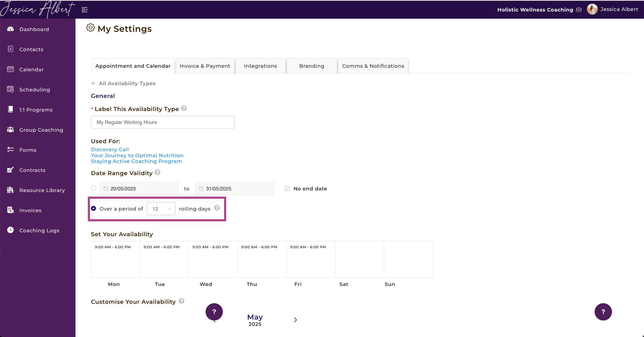Click the May 2025 month heading
Image resolution: width=644 pixels, height=337 pixels.
pyautogui.click(x=255, y=320)
